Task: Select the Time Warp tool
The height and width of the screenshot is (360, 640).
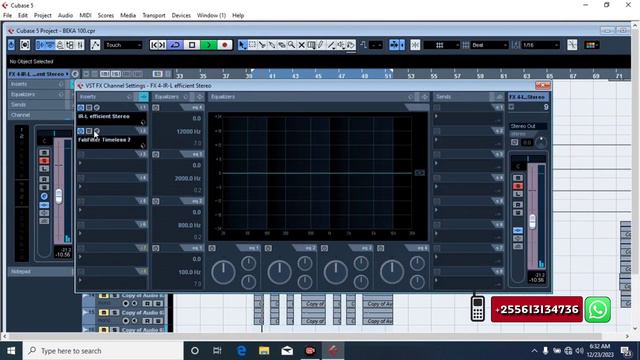Action: coord(311,45)
